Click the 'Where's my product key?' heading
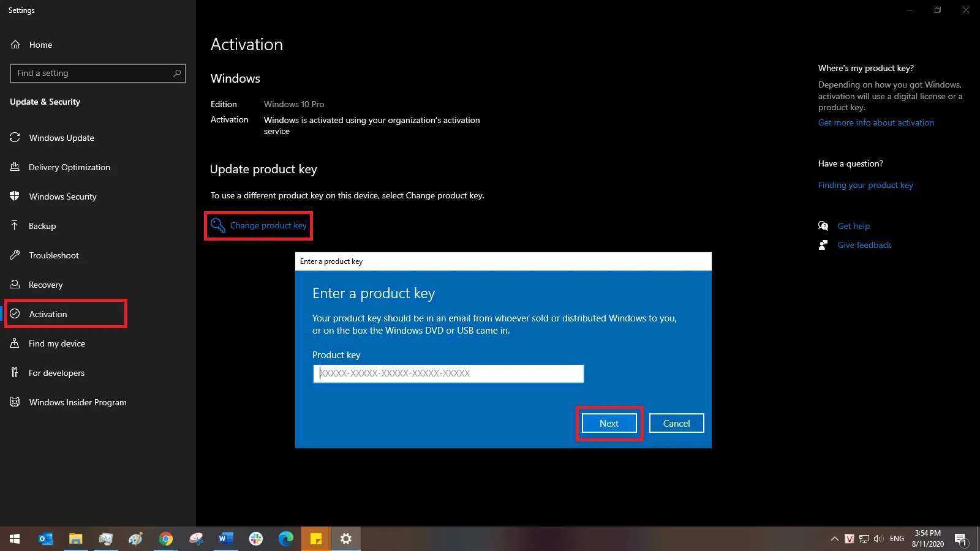Screen dimensions: 980x551 click(x=865, y=68)
